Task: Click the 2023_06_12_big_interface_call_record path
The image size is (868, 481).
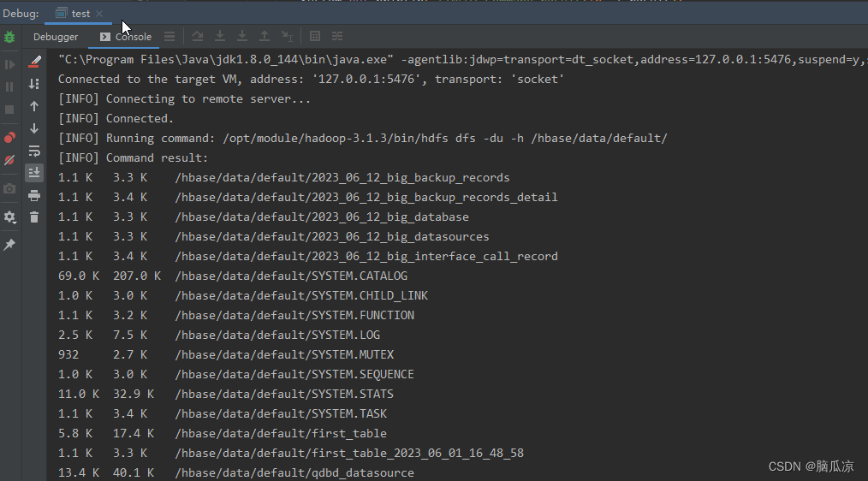Action: (x=366, y=256)
